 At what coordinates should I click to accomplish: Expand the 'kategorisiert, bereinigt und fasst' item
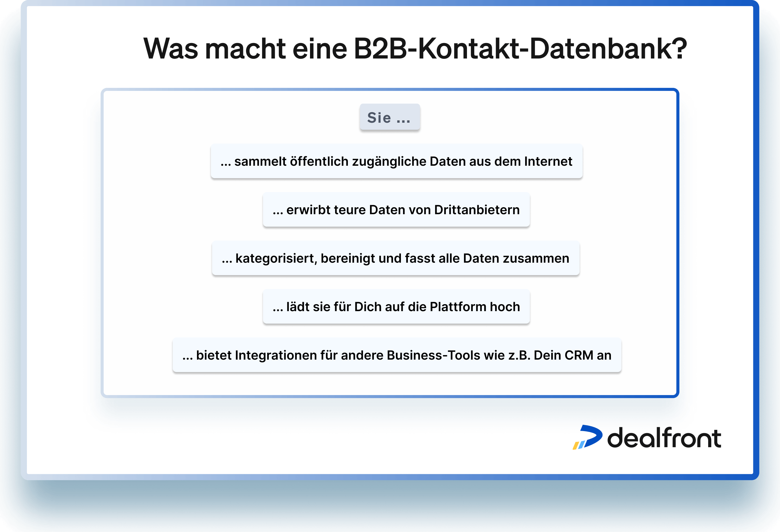pyautogui.click(x=395, y=258)
